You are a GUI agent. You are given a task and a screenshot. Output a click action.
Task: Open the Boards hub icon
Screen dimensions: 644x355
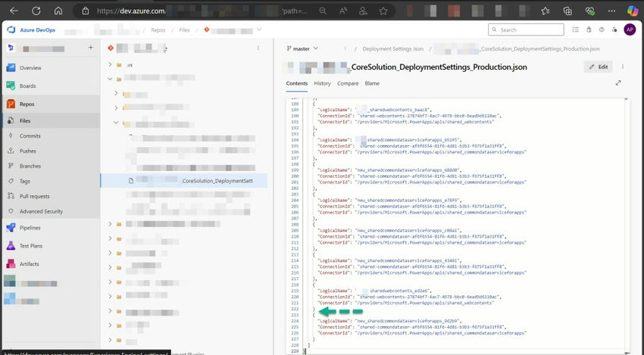pos(11,86)
